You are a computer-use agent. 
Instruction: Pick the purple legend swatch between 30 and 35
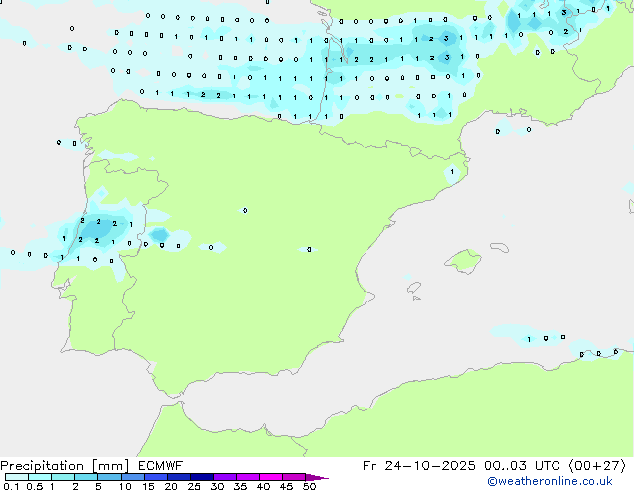tap(225, 477)
